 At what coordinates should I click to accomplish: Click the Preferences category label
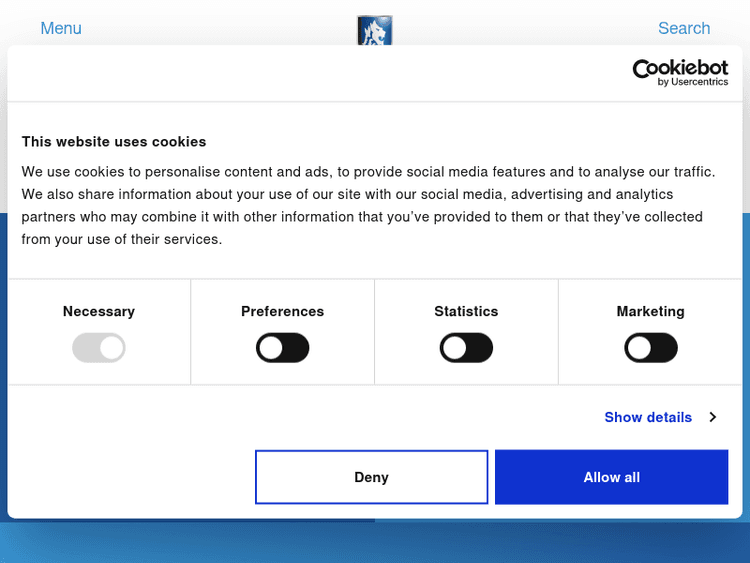283,311
